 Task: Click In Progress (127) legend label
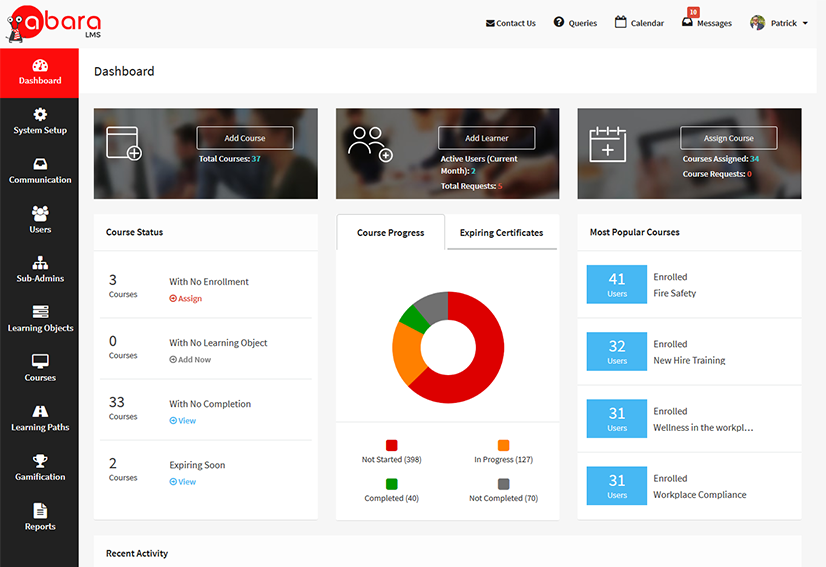coord(504,460)
